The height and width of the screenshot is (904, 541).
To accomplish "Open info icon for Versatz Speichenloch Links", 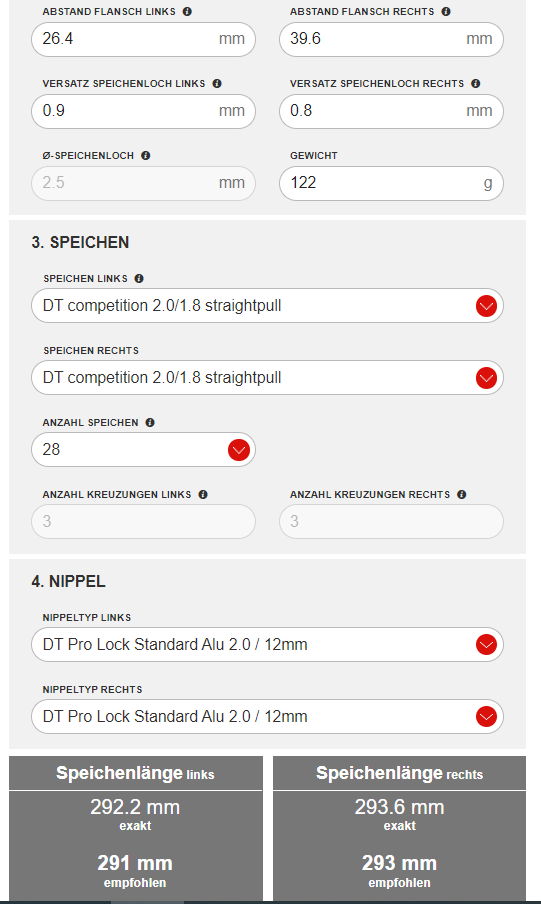I will click(217, 84).
